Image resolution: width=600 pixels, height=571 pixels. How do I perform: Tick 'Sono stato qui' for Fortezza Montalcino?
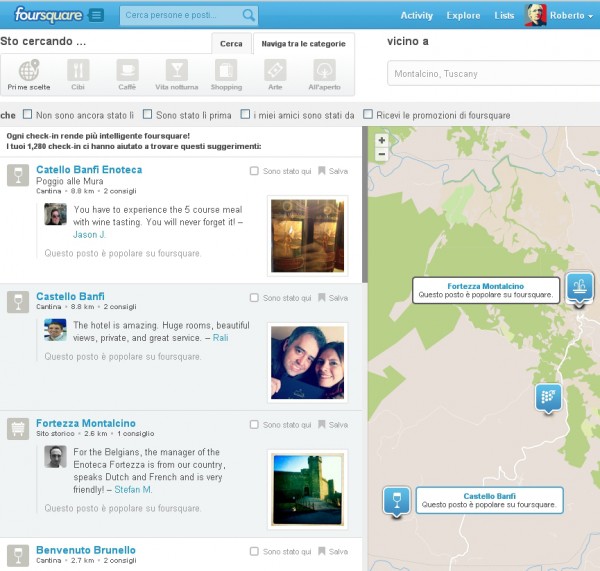point(254,424)
